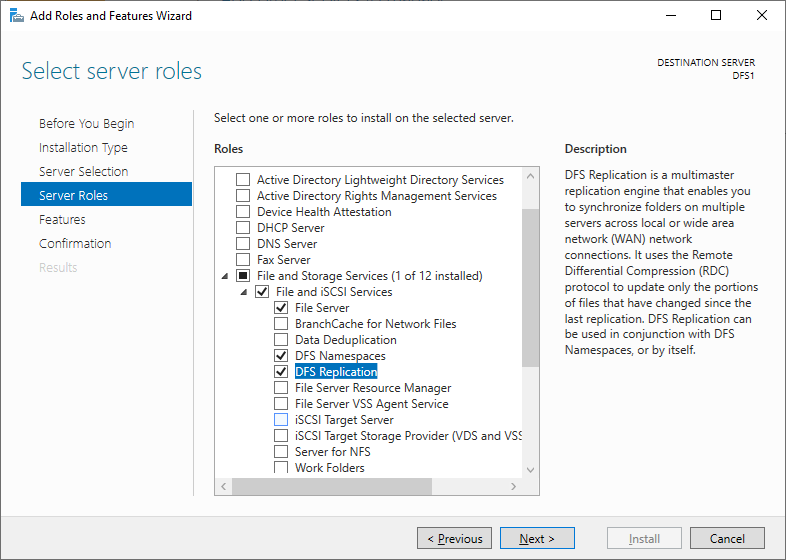Image resolution: width=786 pixels, height=560 pixels.
Task: Check File Server VSS Agent Service
Action: (281, 404)
